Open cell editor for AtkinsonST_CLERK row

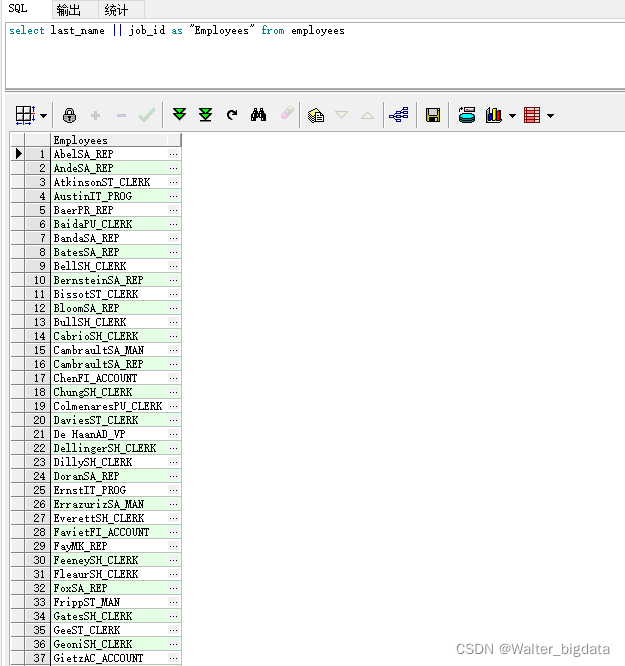[x=173, y=182]
